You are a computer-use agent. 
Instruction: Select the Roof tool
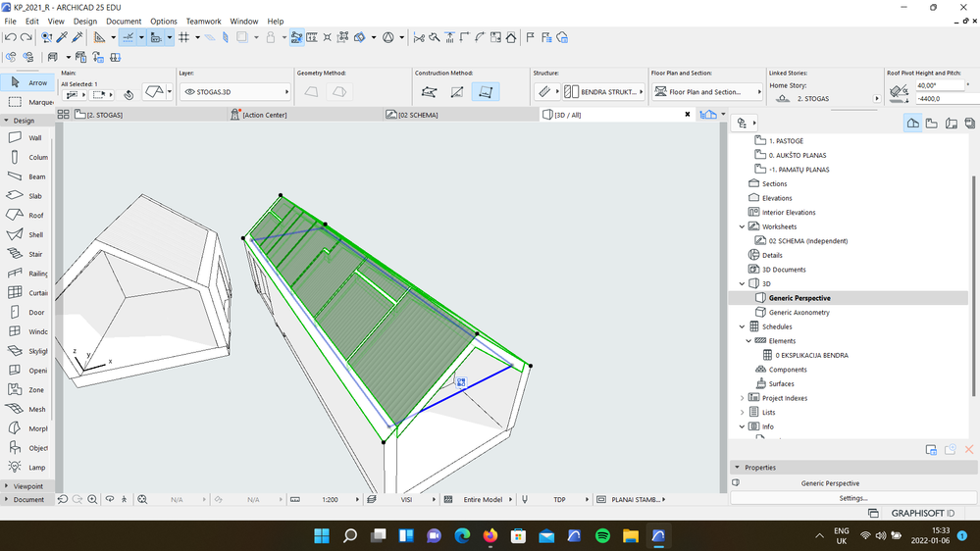[25, 216]
